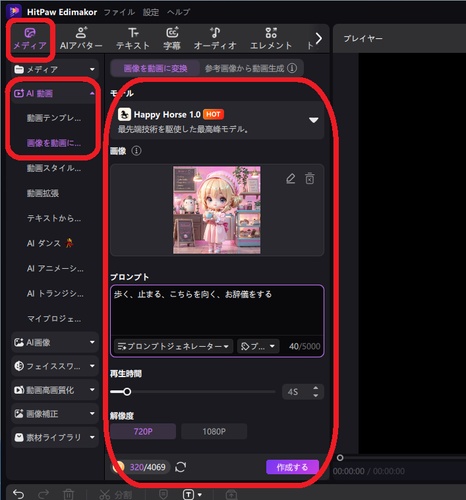Click the HitPaw Edimakor app logo
The height and width of the screenshot is (500, 466).
[14, 12]
